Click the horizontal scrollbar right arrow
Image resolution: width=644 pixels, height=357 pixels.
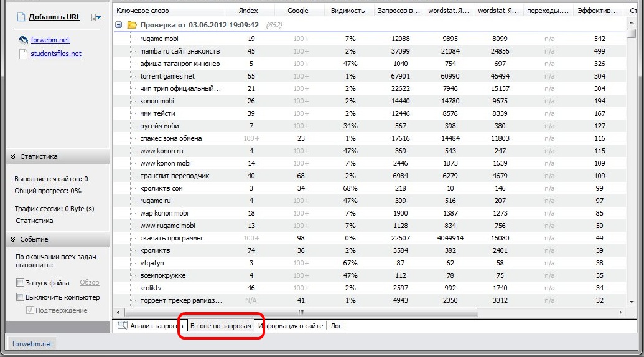(620, 312)
